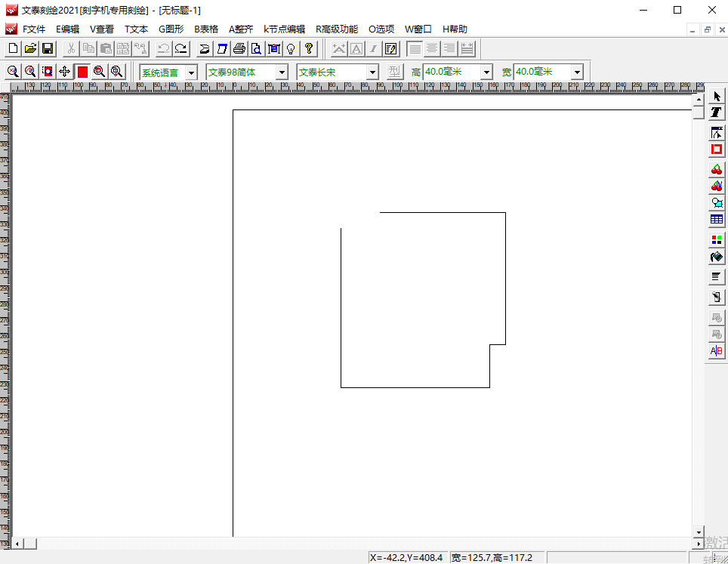
Task: Select the node edit tool in the right toolbar
Action: pos(717,133)
